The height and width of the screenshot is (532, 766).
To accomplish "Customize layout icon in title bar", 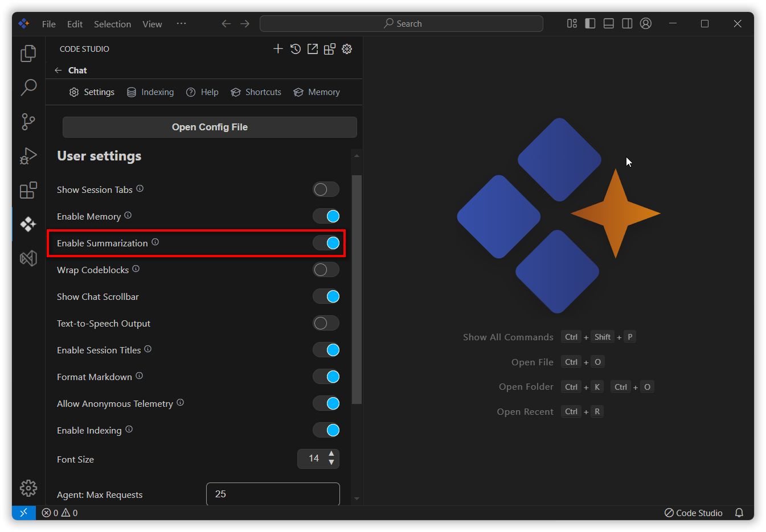I will pos(572,23).
